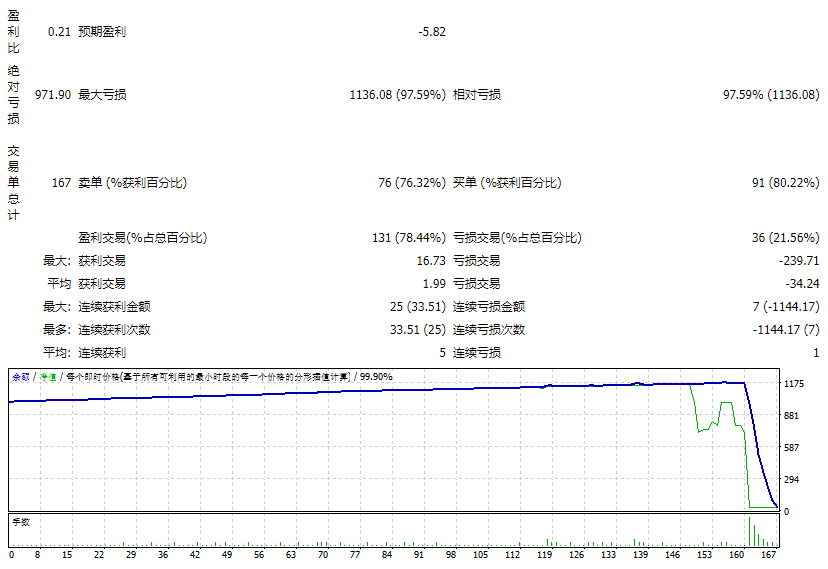This screenshot has height=569, width=828.
Task: Click the 99.90% modeling quality text
Action: (x=377, y=377)
